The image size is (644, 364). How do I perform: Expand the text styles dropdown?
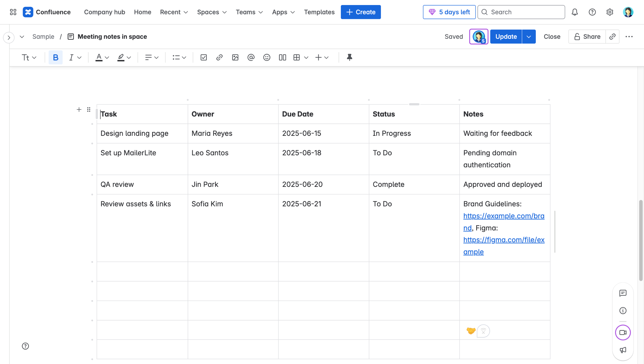[29, 58]
